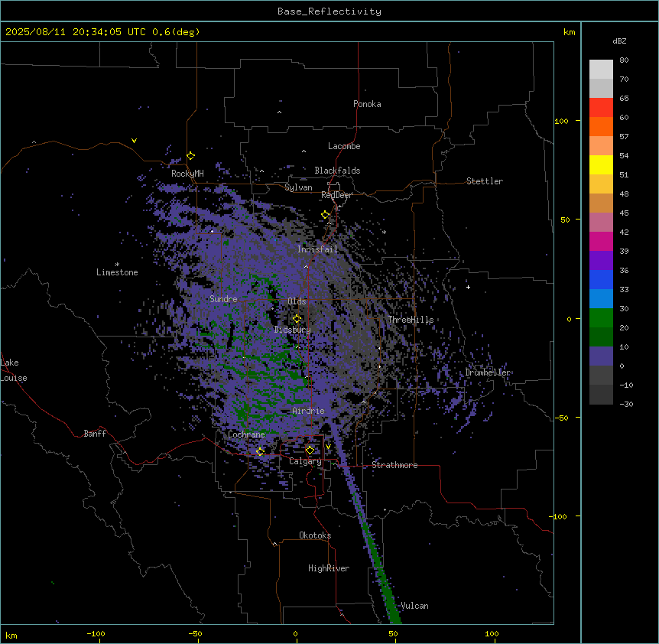Image resolution: width=659 pixels, height=644 pixels.
Task: Select yellow V marker northeast of Calgary
Action: [328, 447]
